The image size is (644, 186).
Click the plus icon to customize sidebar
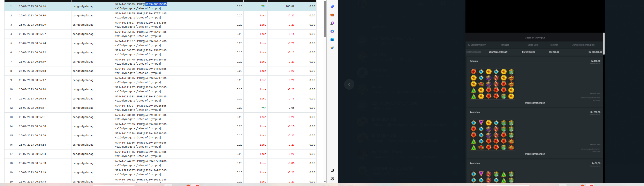332,57
